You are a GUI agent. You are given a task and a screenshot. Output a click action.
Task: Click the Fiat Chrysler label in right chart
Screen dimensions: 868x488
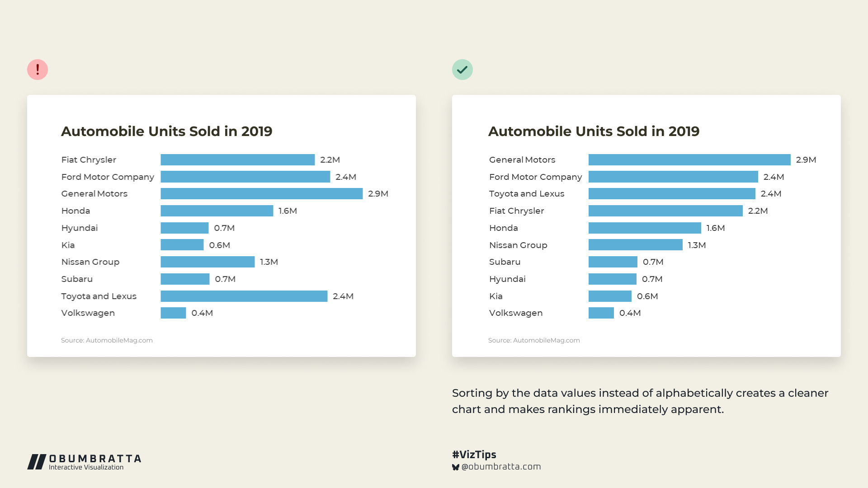point(516,211)
